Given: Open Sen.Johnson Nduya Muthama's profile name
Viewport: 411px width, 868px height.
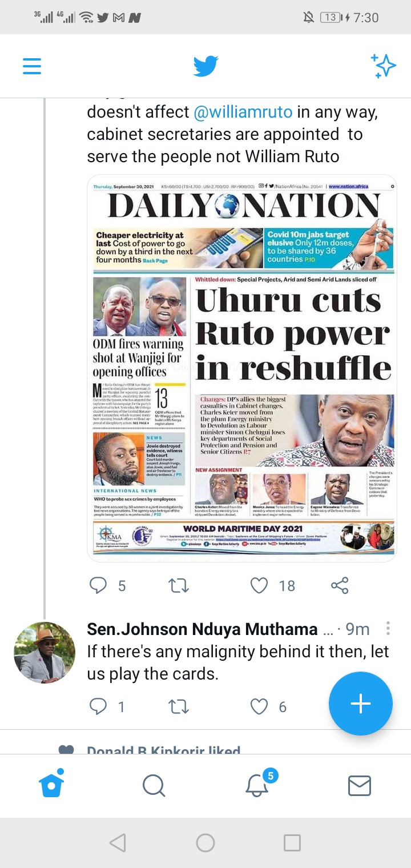Looking at the screenshot, I should point(202,629).
